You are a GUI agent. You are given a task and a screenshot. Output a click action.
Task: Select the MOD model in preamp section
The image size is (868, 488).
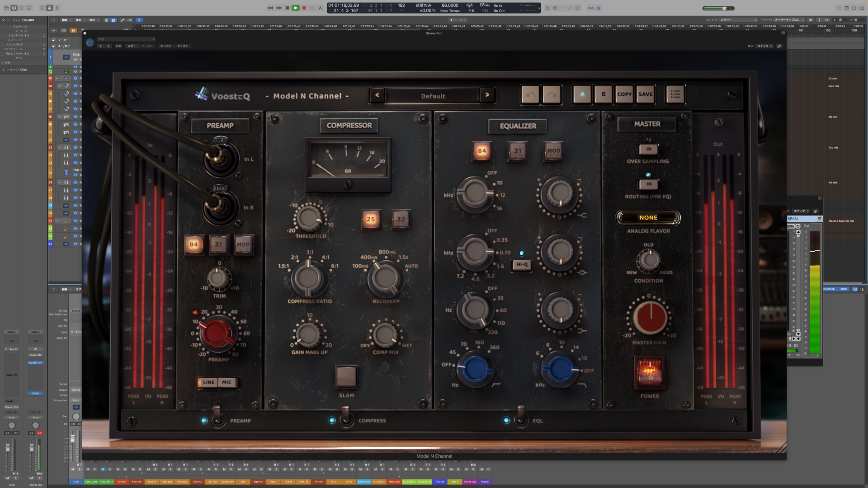click(243, 244)
